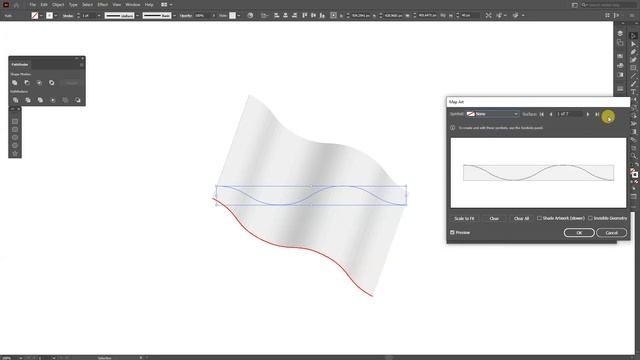Click the Trim pathfinder icon
640x360 pixels.
(x=28, y=100)
